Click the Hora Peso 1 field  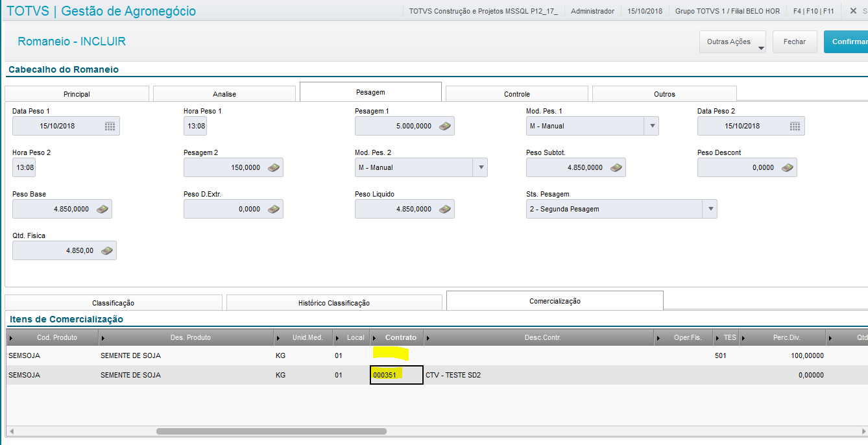[x=196, y=126]
